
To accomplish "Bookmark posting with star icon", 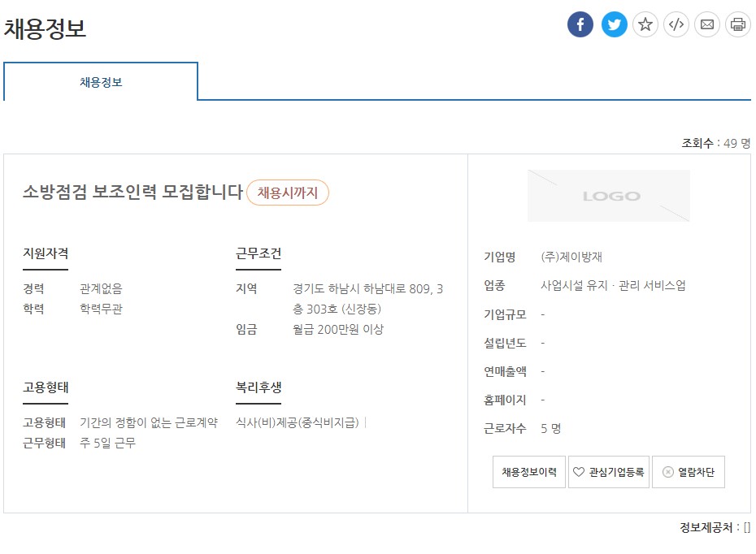I will [x=645, y=24].
